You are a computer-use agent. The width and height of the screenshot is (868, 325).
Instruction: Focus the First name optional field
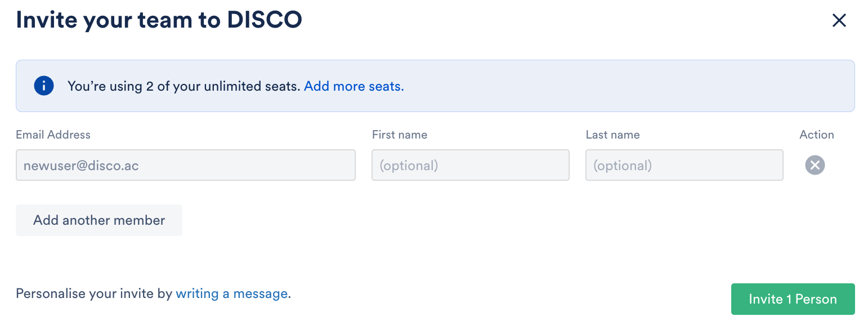coord(470,165)
